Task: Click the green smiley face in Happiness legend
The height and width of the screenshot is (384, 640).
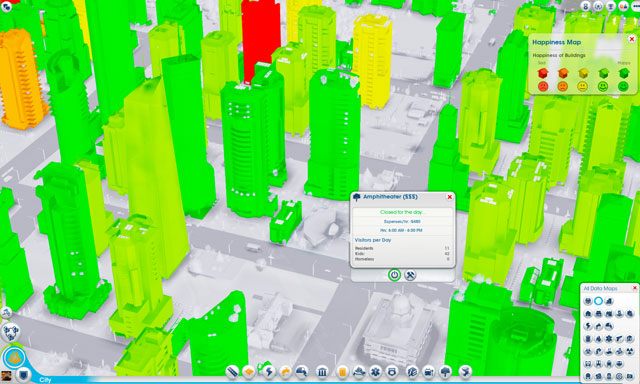Action: pyautogui.click(x=603, y=87)
